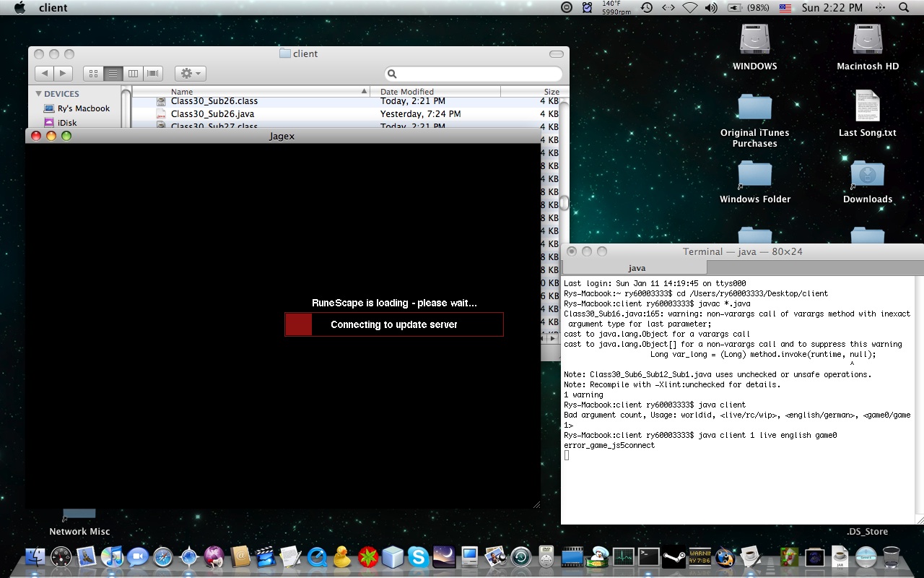Click the Finder search field
This screenshot has width=924, height=578.
(x=474, y=74)
